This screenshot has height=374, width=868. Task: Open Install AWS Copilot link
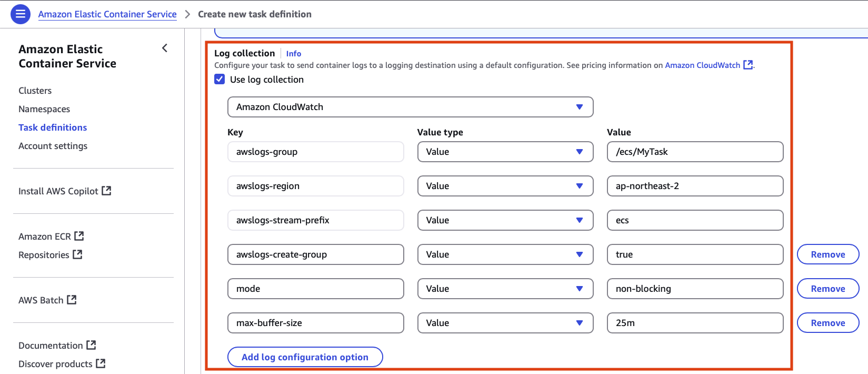[58, 191]
